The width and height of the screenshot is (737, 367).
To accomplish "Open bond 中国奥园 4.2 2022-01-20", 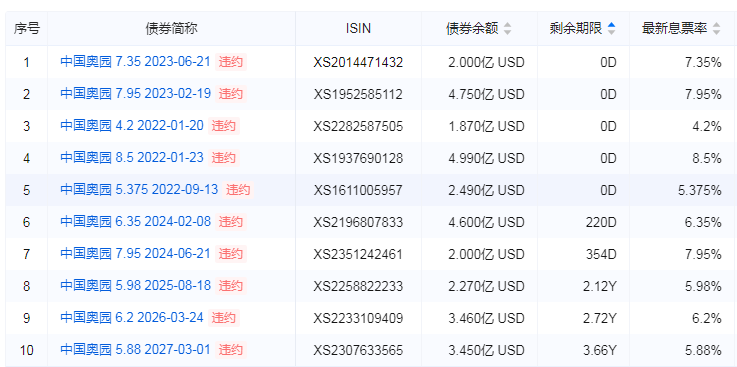I will click(132, 125).
